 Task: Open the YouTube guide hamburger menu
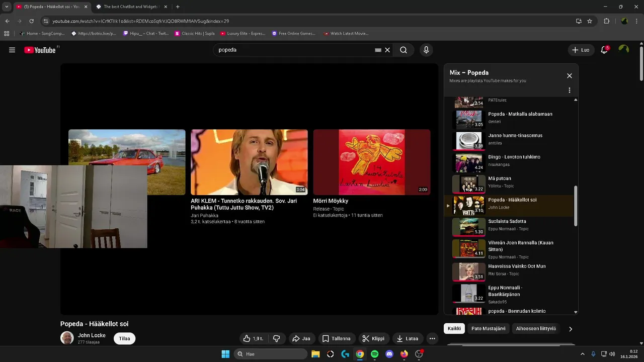coord(12,50)
